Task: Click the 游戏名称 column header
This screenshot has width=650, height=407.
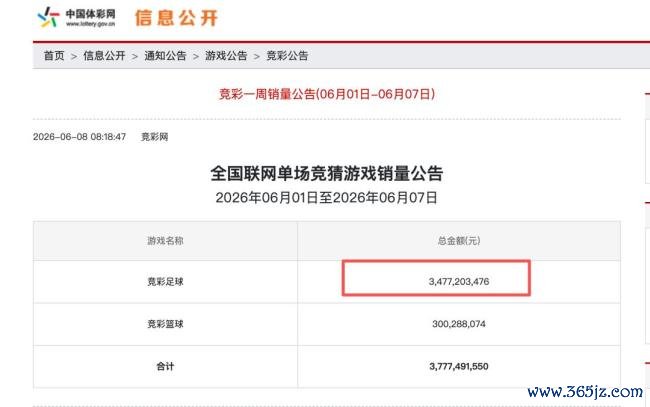Action: click(x=165, y=241)
